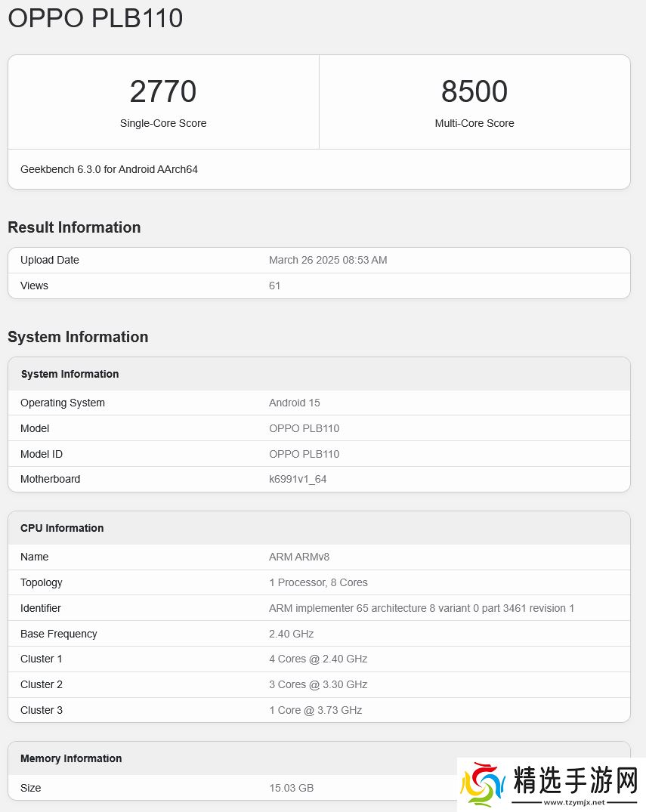Select the ARM ARMv8 name value
This screenshot has width=646, height=812.
click(x=299, y=557)
